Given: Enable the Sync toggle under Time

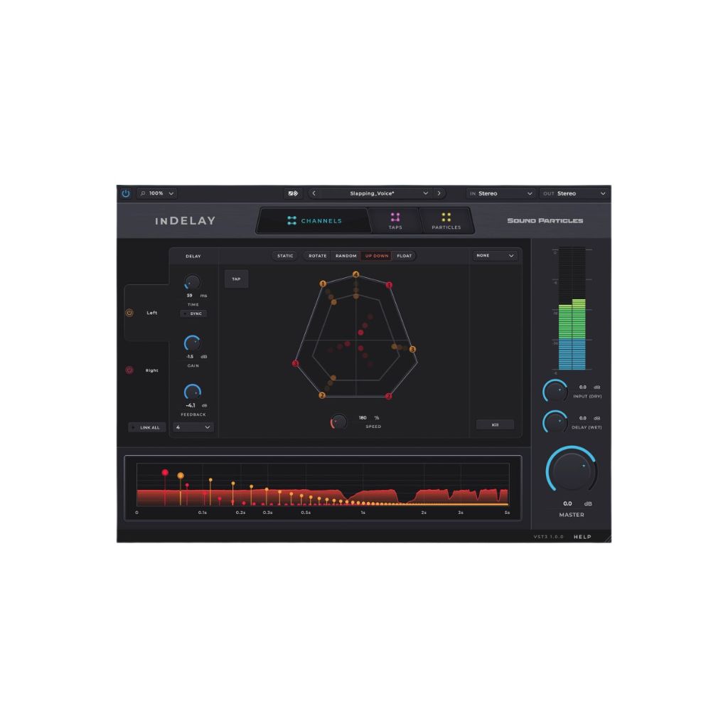Looking at the screenshot, I should [193, 314].
